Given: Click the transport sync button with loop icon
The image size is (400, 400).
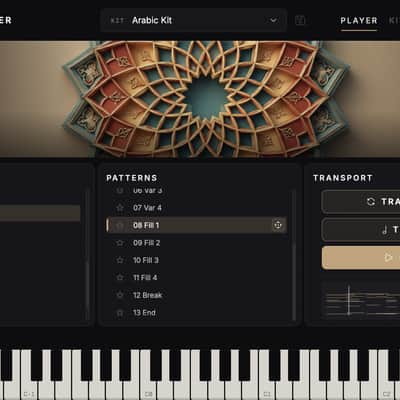Looking at the screenshot, I should 361,202.
